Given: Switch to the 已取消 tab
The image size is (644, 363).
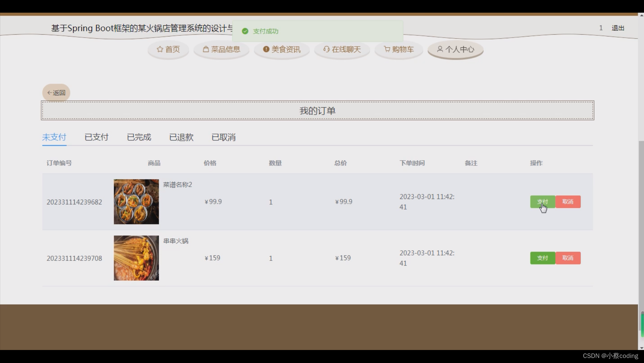Looking at the screenshot, I should (223, 137).
